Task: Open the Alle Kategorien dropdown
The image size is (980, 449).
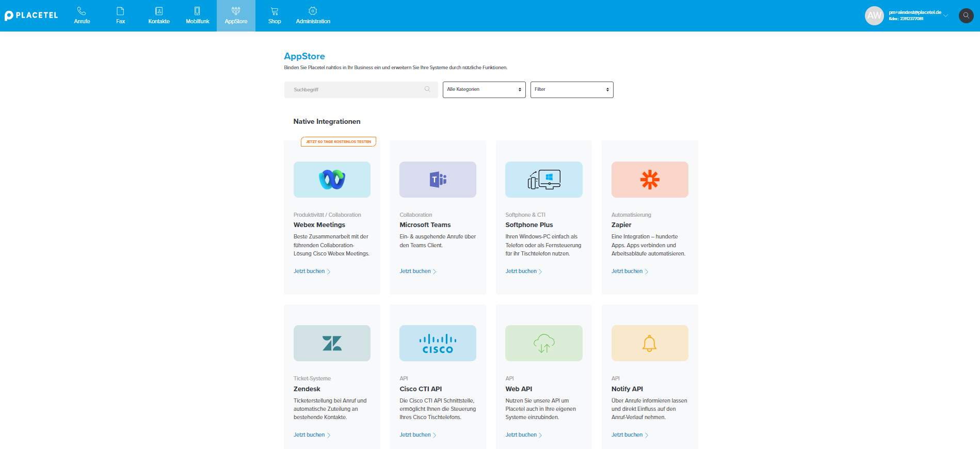Action: tap(484, 90)
